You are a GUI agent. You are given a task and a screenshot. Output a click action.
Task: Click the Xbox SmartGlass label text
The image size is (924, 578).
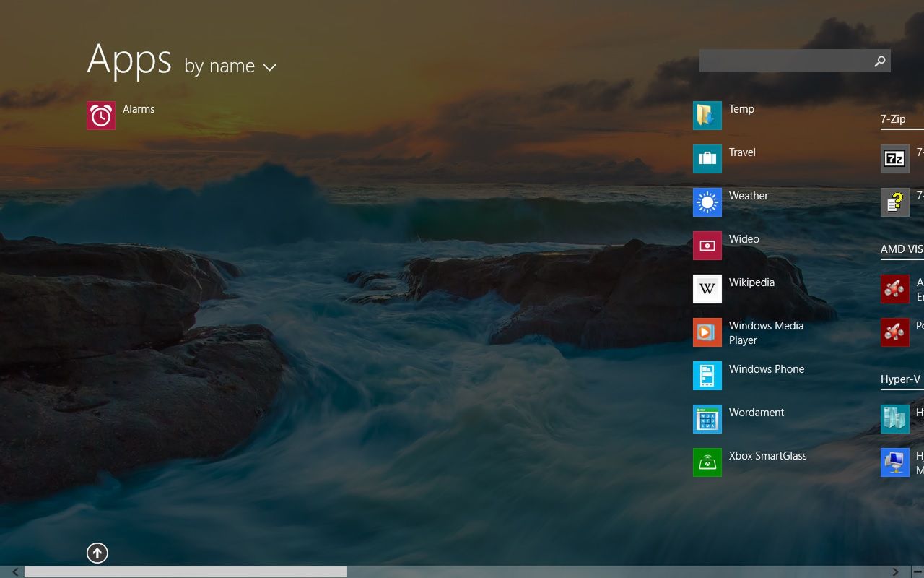(x=768, y=456)
